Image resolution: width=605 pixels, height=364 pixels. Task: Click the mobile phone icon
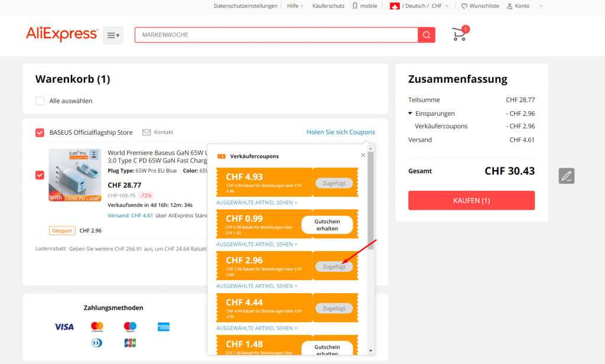(355, 6)
